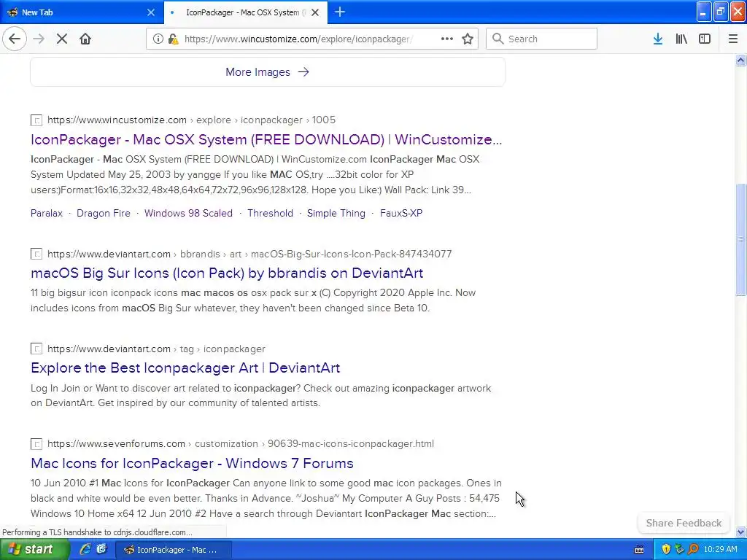Viewport: 747px width, 560px height.
Task: Close the IconPackager tab
Action: coord(315,12)
